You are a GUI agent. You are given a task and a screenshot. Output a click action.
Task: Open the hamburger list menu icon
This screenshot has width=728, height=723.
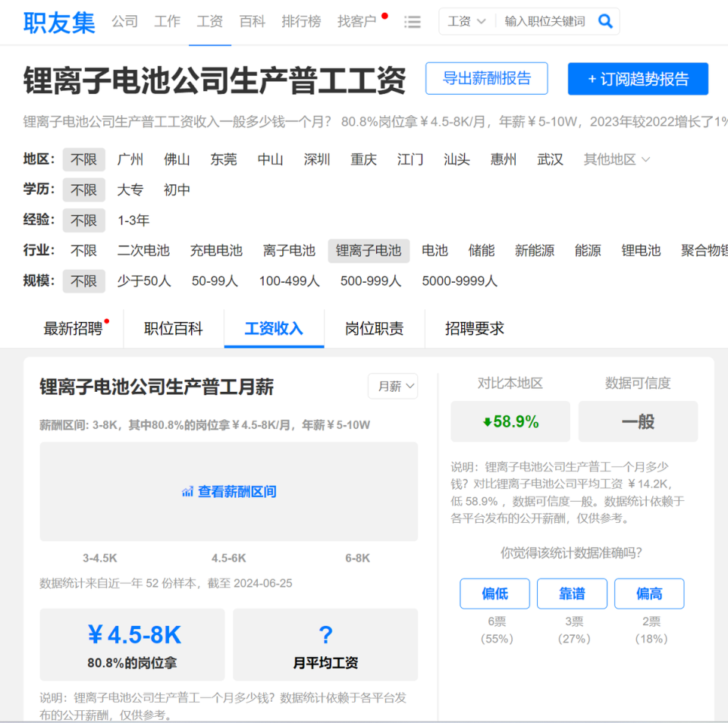point(413,22)
